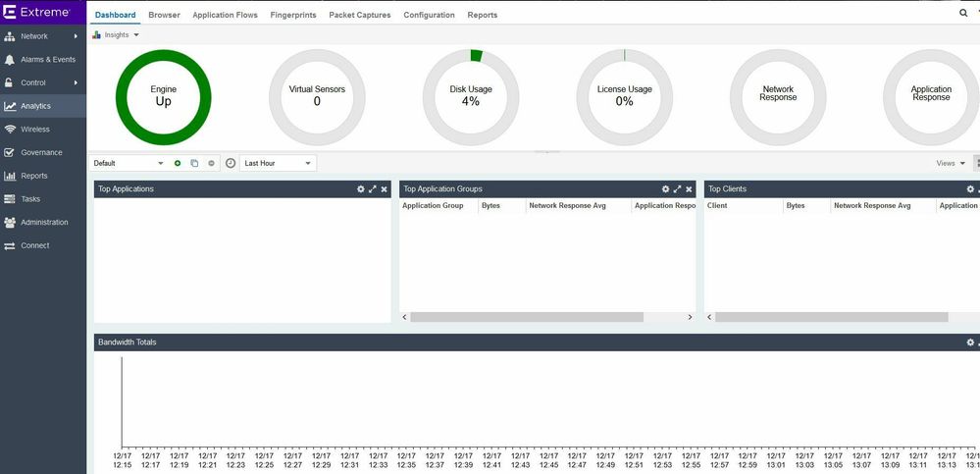Select Analytics in the sidebar
This screenshot has width=980, height=474.
[43, 106]
